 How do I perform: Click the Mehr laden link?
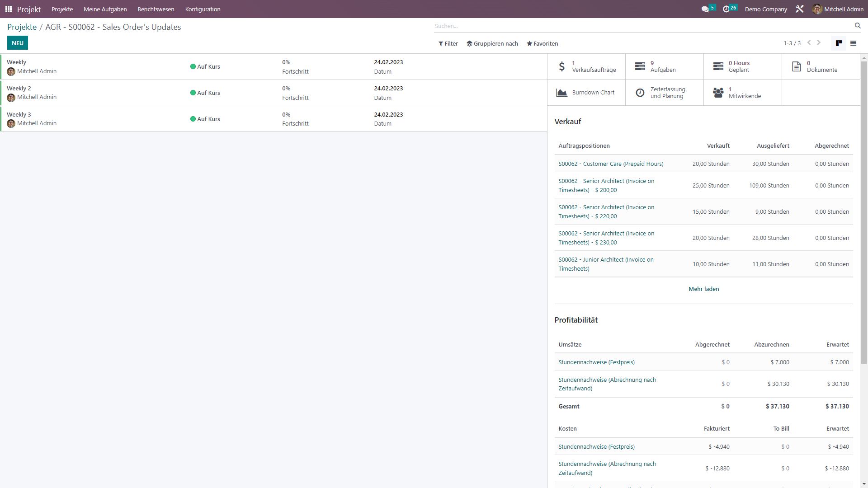coord(703,289)
